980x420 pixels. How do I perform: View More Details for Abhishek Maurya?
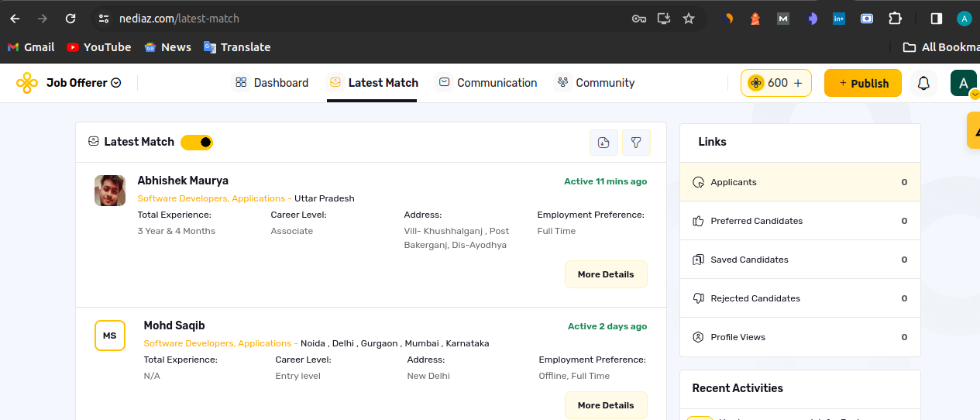tap(605, 274)
